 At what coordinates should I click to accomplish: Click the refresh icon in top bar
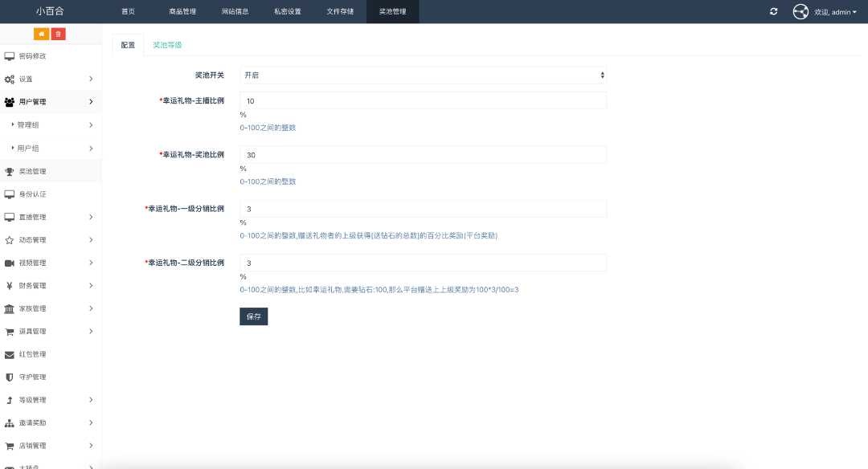coord(773,11)
